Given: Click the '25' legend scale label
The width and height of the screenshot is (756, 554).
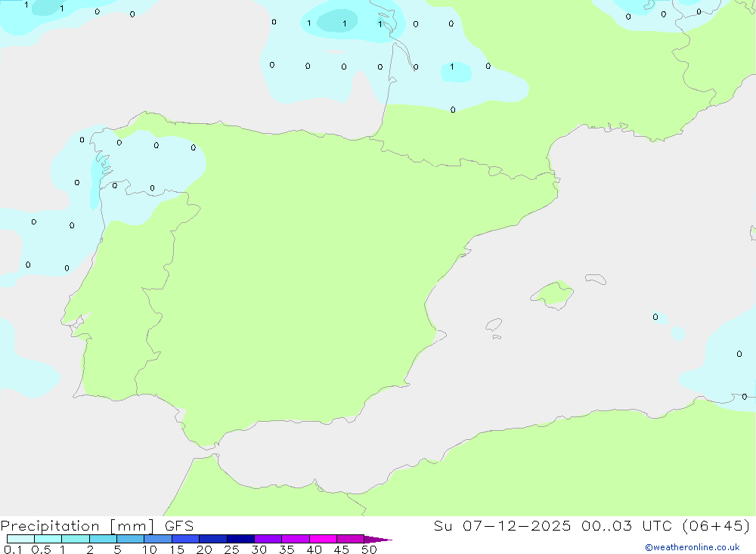Looking at the screenshot, I should [x=231, y=549].
